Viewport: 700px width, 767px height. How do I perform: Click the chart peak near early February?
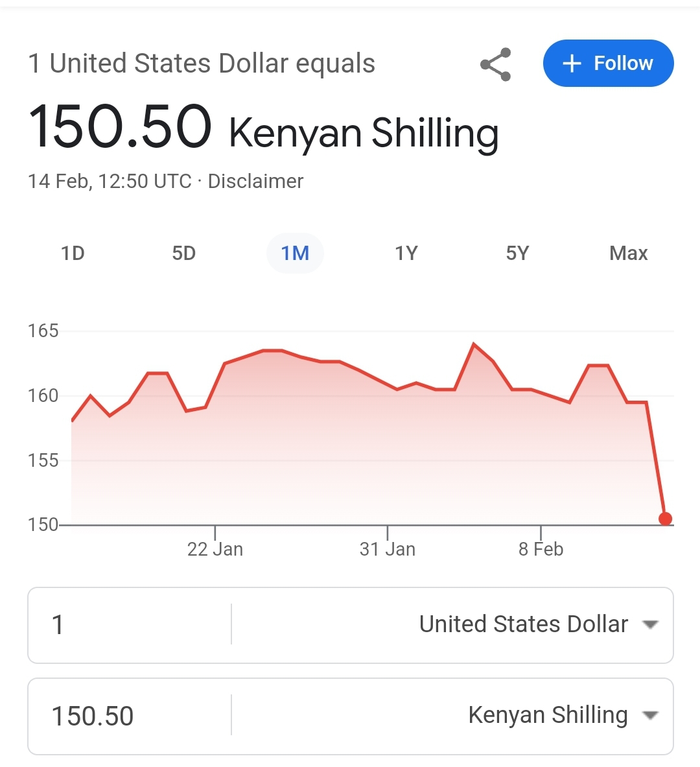[x=474, y=344]
